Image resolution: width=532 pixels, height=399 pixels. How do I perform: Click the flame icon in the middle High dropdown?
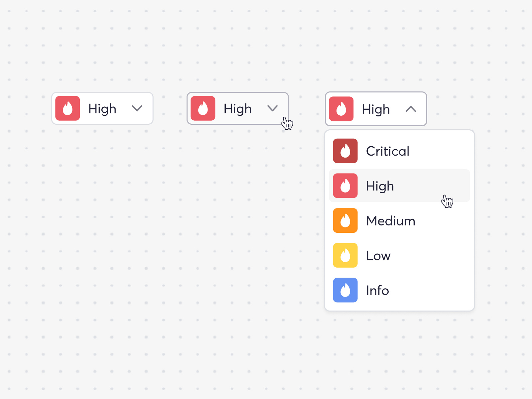203,108
